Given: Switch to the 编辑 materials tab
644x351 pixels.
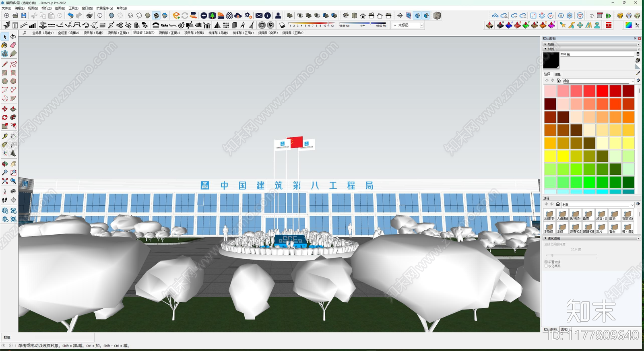Looking at the screenshot, I should [557, 74].
